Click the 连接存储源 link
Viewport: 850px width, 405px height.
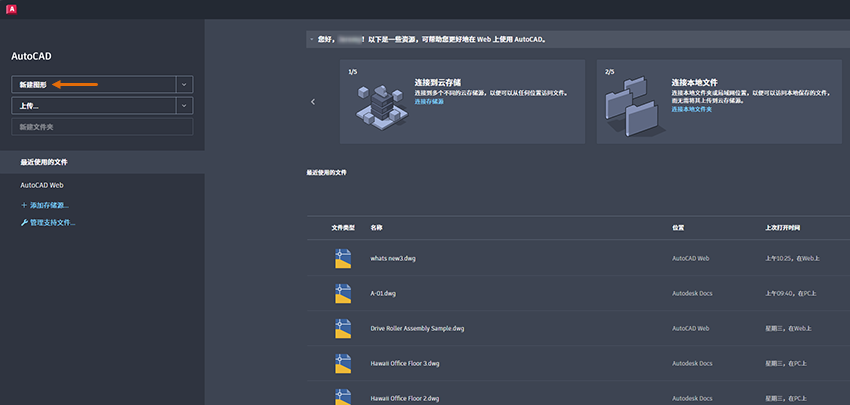click(x=429, y=101)
